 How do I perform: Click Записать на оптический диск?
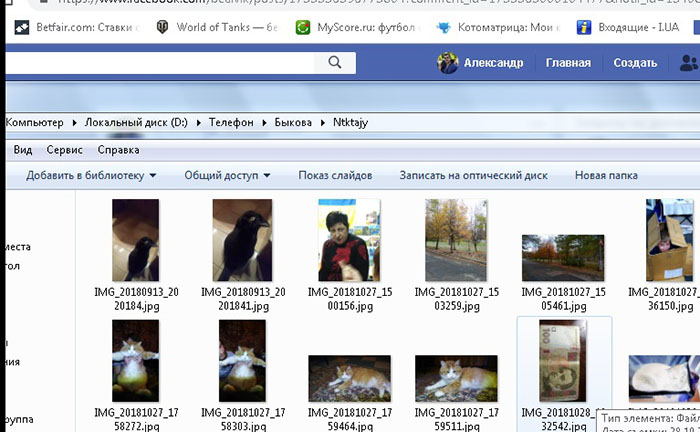click(473, 176)
